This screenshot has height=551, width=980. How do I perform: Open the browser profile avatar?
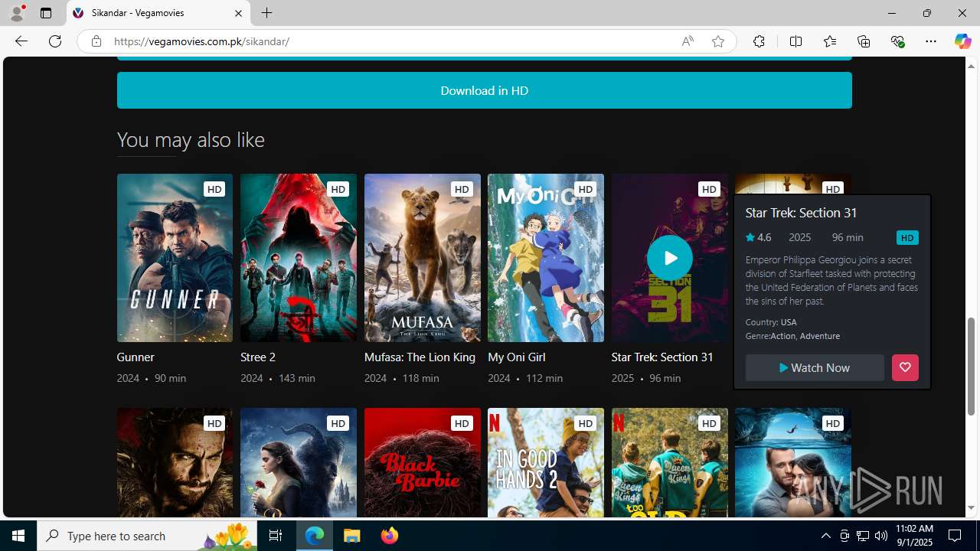tap(17, 13)
